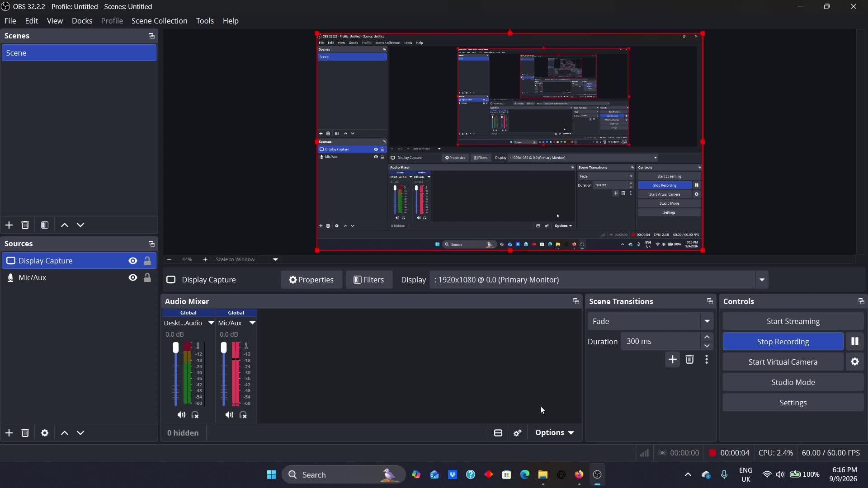Pop out the Controls dock
Screen dimensions: 868x488
pos(861,301)
